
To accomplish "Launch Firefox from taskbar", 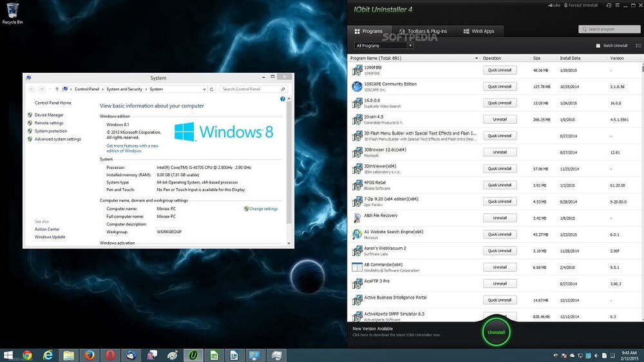I will [89, 356].
